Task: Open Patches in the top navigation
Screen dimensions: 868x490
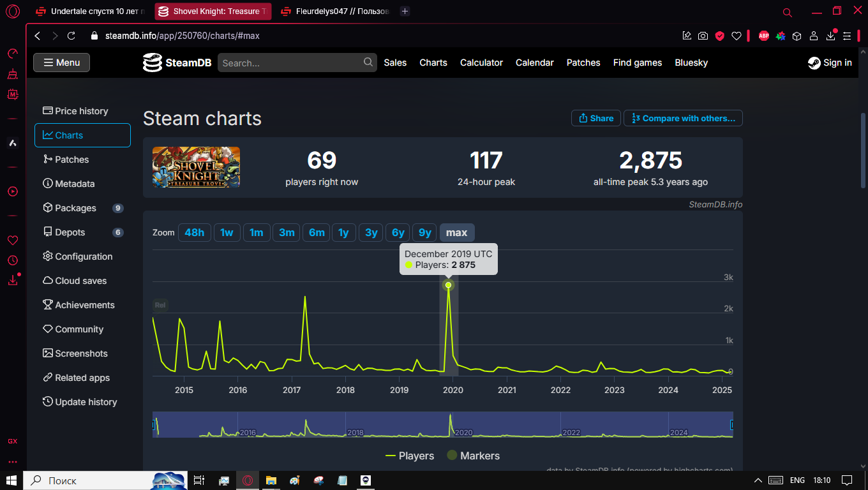Action: pyautogui.click(x=583, y=63)
